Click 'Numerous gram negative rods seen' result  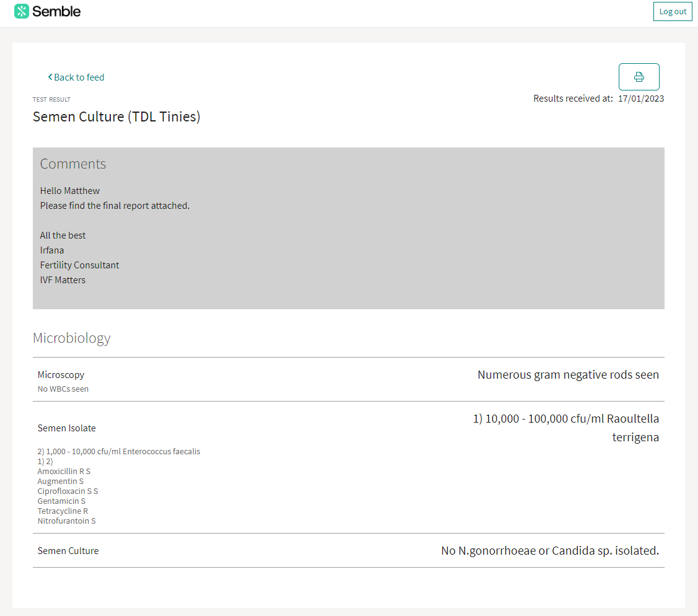(568, 374)
